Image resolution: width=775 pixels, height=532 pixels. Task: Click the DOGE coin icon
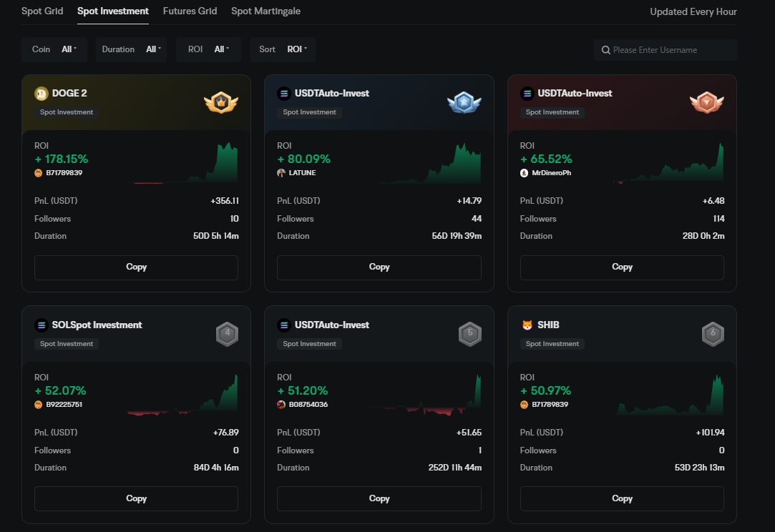coord(42,94)
